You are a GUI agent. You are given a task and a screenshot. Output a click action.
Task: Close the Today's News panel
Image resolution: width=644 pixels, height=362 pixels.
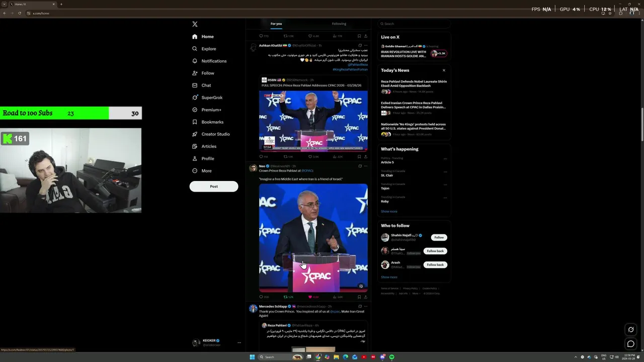tap(444, 70)
